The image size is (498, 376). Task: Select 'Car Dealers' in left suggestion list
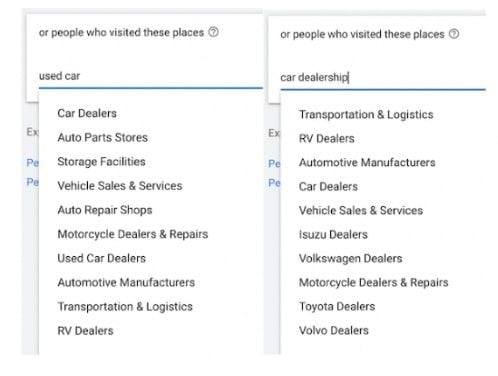click(x=87, y=113)
